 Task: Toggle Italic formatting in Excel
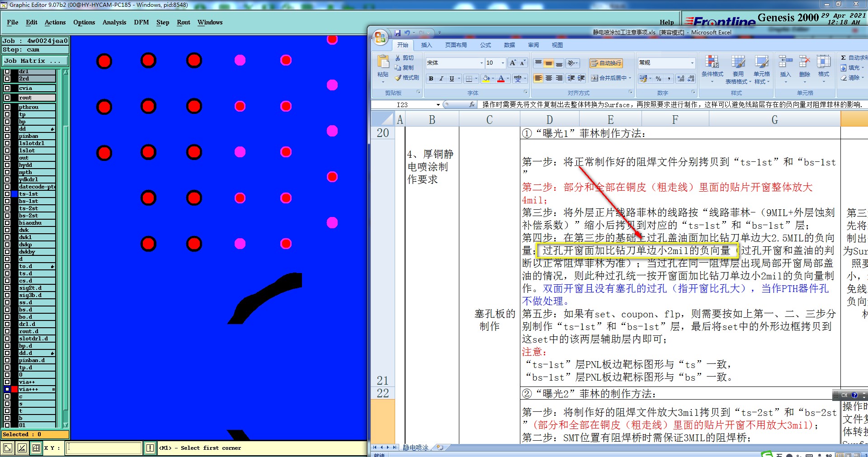click(441, 79)
